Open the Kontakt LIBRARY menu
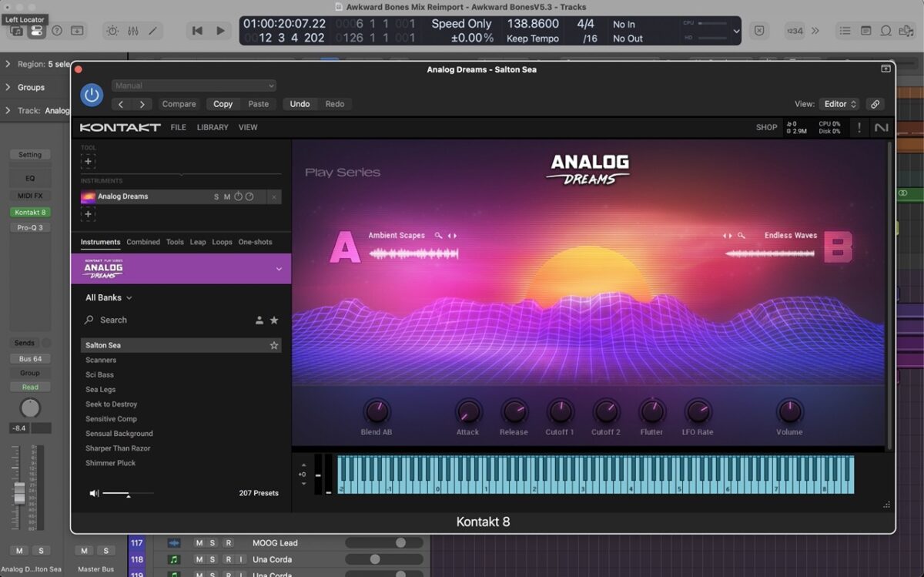924x577 pixels. coord(212,128)
